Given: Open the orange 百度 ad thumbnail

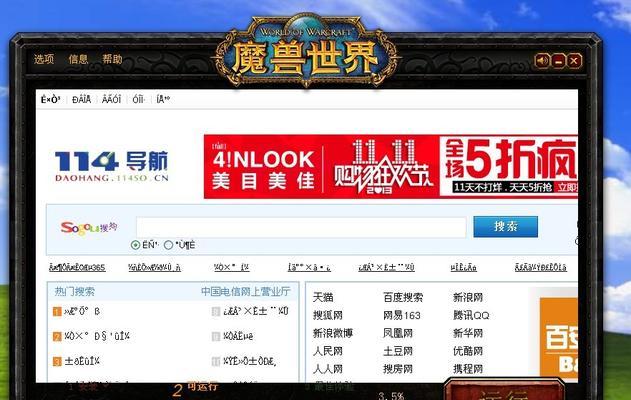Looking at the screenshot, I should point(559,338).
